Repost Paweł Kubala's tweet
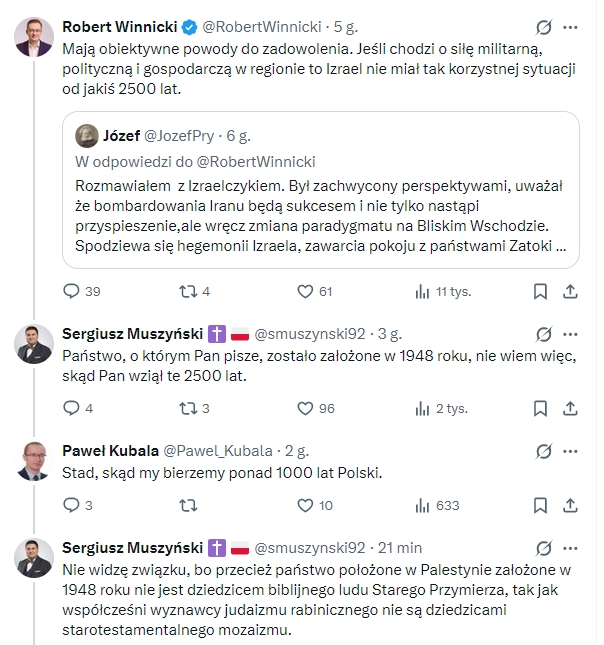The image size is (604, 645). 187,506
